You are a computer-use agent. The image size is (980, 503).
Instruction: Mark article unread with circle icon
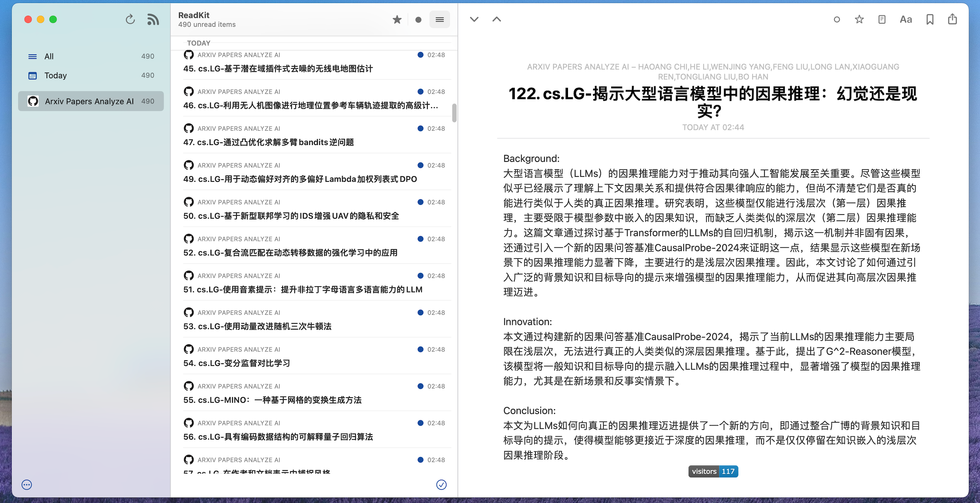(x=837, y=20)
